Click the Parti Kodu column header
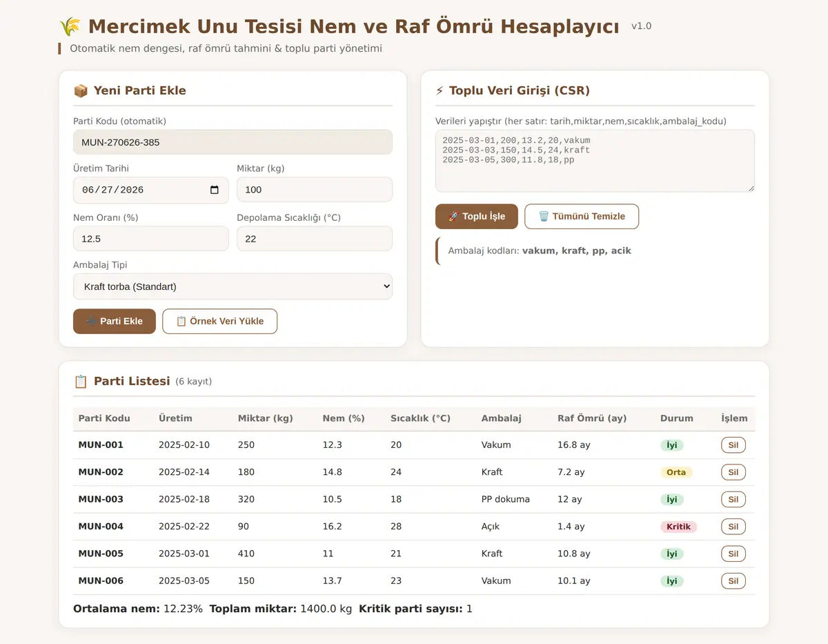This screenshot has width=828, height=644. point(104,418)
